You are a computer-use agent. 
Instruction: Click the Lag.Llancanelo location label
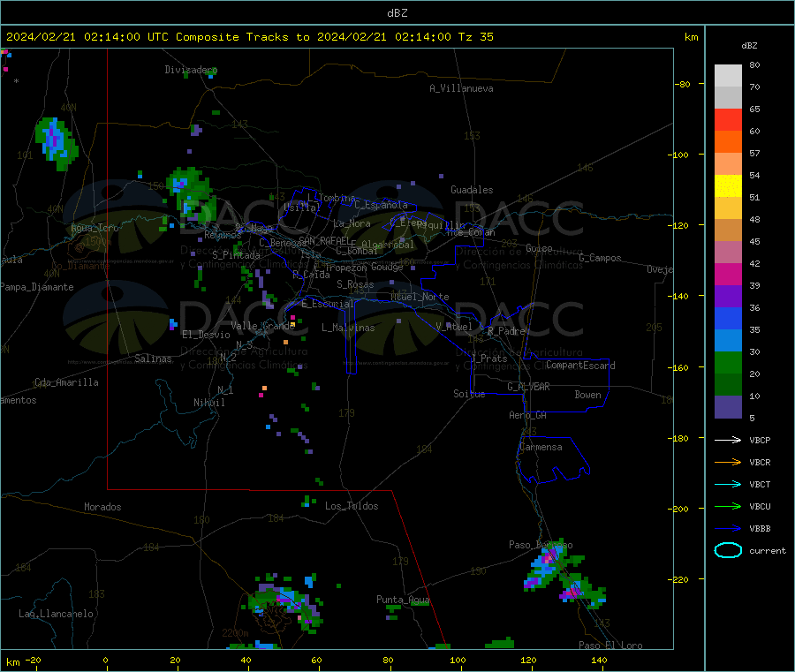pyautogui.click(x=56, y=614)
